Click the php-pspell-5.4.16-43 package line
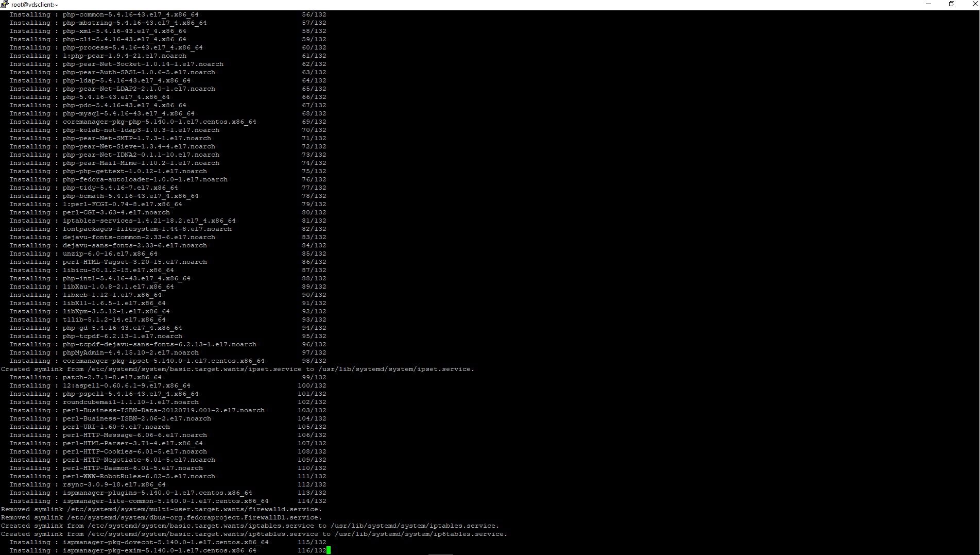 tap(168, 394)
